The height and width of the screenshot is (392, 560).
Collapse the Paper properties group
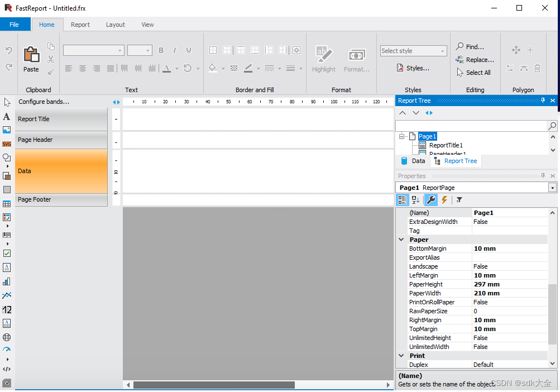coord(401,239)
